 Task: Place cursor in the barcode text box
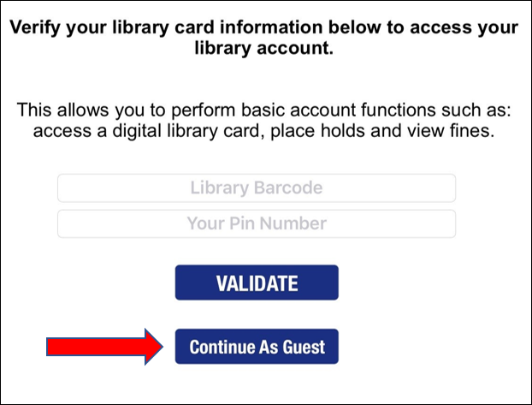[x=257, y=188]
